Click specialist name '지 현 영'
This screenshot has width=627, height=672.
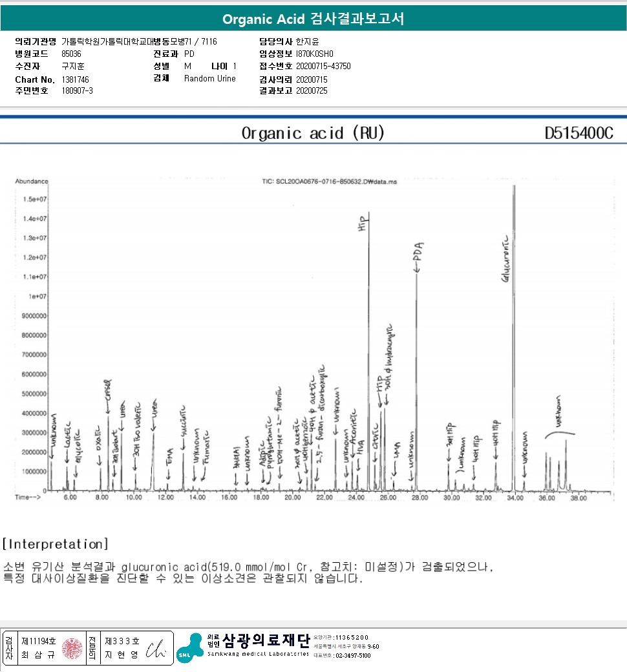[x=122, y=655]
